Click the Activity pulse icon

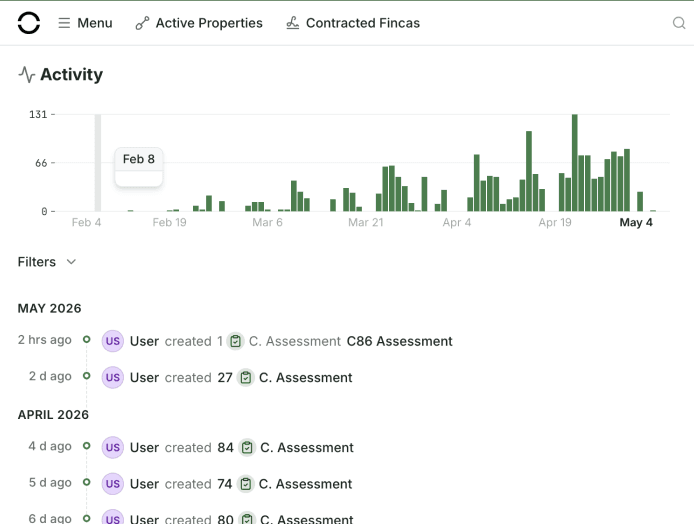click(27, 74)
